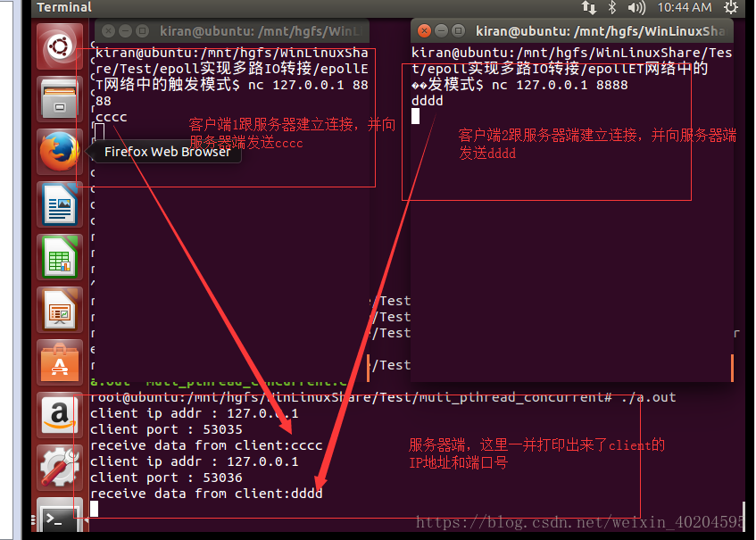The image size is (756, 540).
Task: Open the network connection indicator
Action: (x=588, y=7)
